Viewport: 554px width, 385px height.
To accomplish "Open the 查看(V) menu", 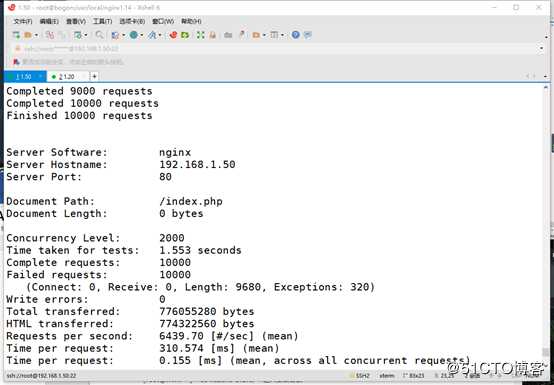I will point(76,21).
